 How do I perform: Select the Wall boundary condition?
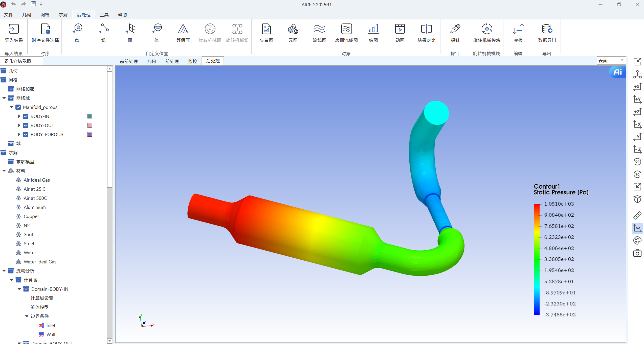51,334
